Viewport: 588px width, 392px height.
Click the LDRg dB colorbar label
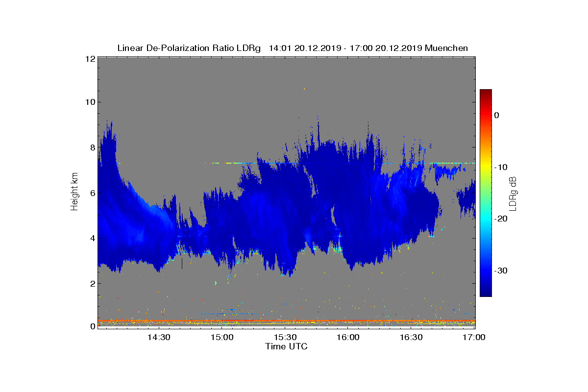[x=514, y=193]
